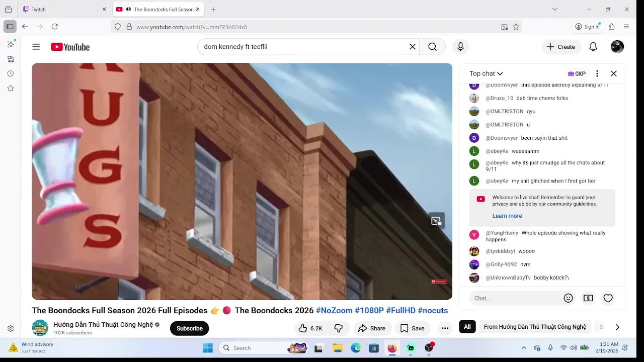Go back to the previous page
This screenshot has height=362, width=644.
[x=25, y=27]
